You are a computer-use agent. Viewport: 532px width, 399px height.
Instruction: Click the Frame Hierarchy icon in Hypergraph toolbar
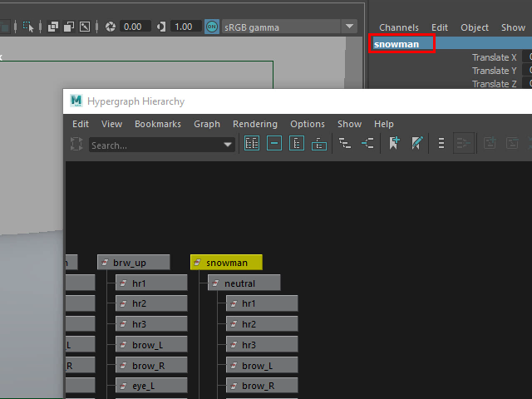click(x=297, y=144)
